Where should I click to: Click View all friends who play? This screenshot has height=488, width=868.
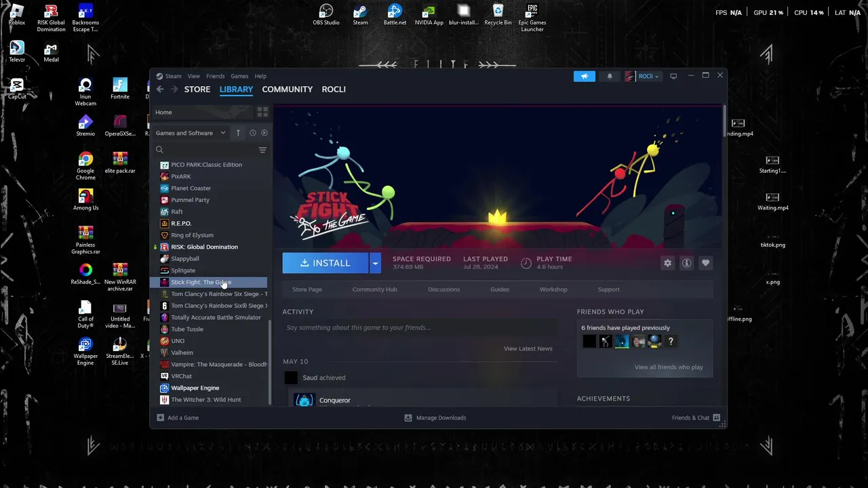[669, 367]
